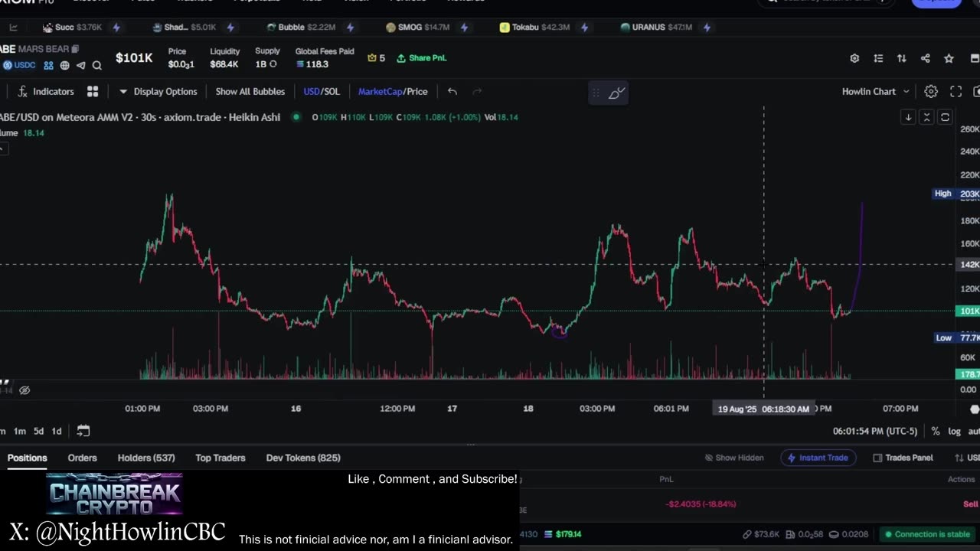Click Sell on the position row
Viewport: 980px width, 551px height.
point(970,504)
